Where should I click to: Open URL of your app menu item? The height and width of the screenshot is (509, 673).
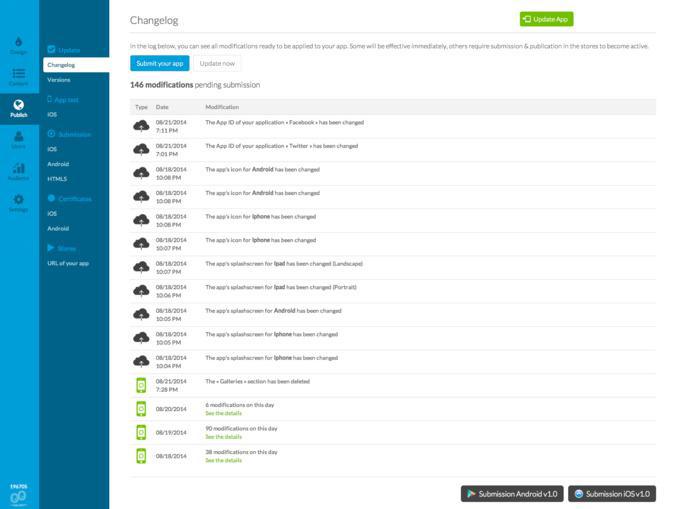click(68, 263)
